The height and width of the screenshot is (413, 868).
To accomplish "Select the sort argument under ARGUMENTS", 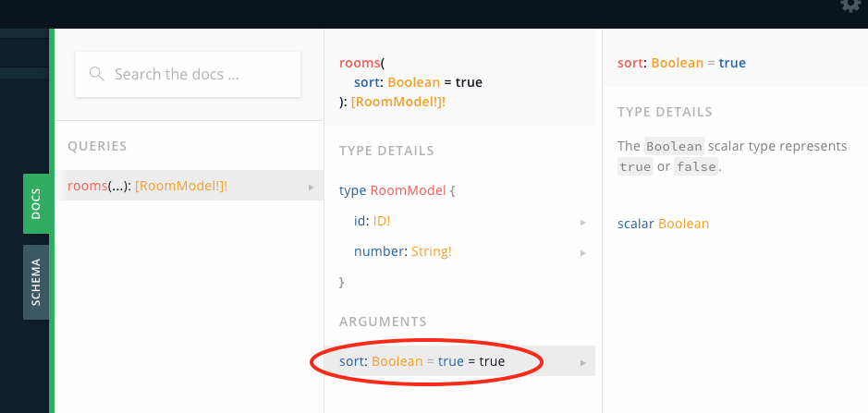I will click(x=459, y=361).
